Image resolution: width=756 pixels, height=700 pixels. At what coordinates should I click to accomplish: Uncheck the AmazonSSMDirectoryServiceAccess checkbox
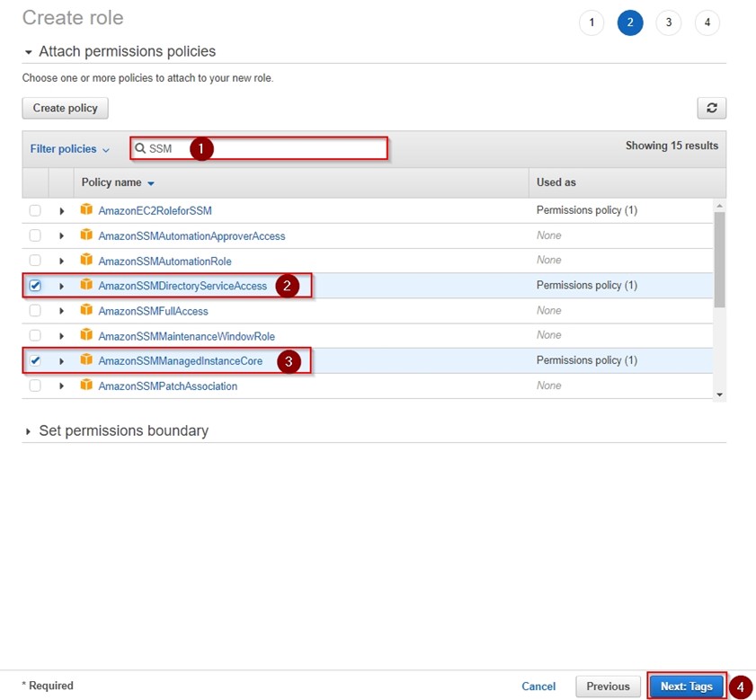tap(35, 286)
